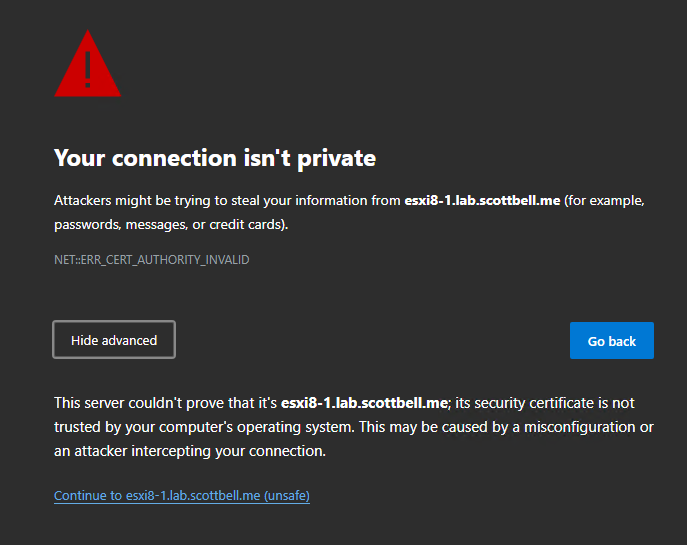Click the exclamation mark inside the warning triangle

point(88,68)
